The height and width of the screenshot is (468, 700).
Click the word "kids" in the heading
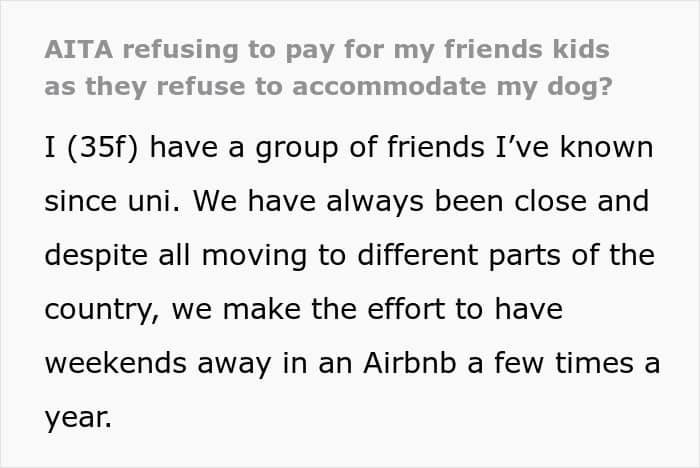tap(581, 49)
